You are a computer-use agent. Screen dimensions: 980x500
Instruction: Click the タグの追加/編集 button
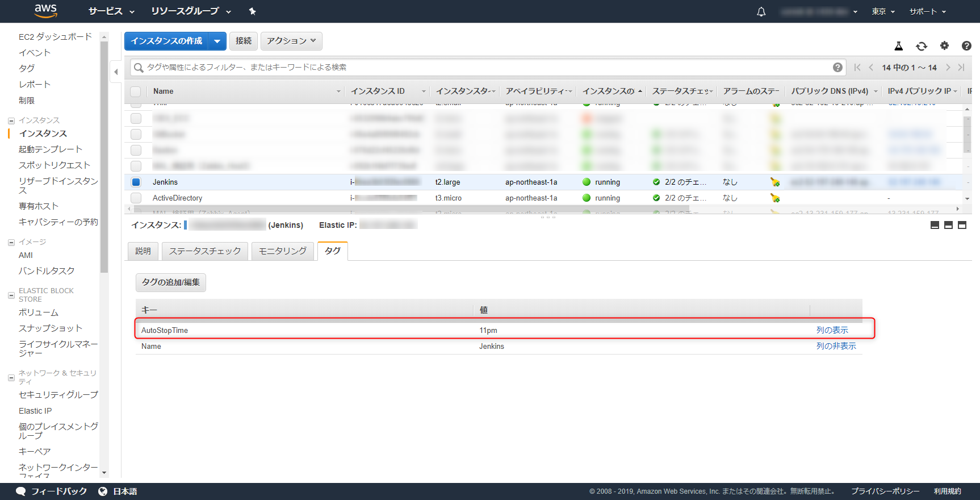171,282
